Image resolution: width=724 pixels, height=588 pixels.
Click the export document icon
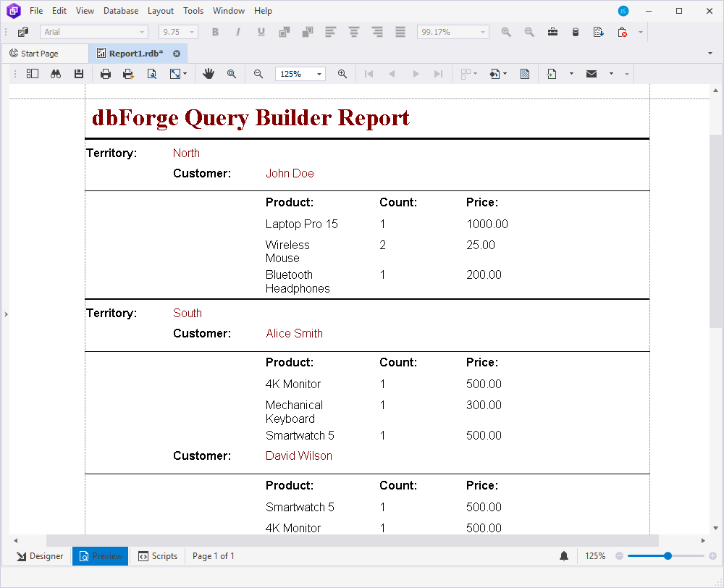pyautogui.click(x=551, y=74)
